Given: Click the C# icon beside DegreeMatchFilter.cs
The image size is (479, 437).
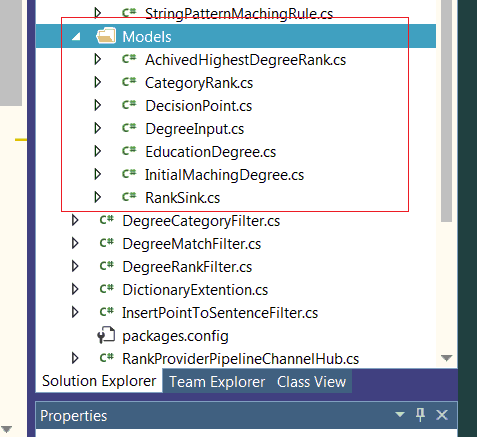Looking at the screenshot, I should click(107, 243).
